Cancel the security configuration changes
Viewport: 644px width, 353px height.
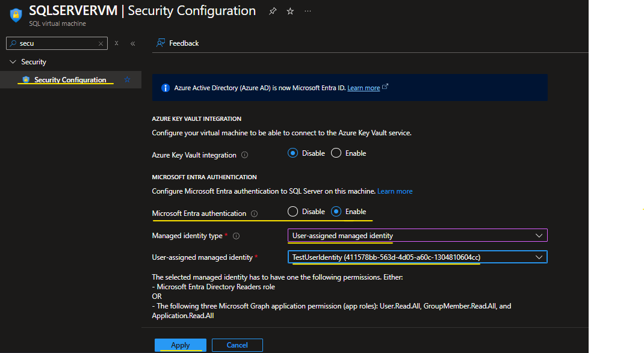[x=237, y=345]
